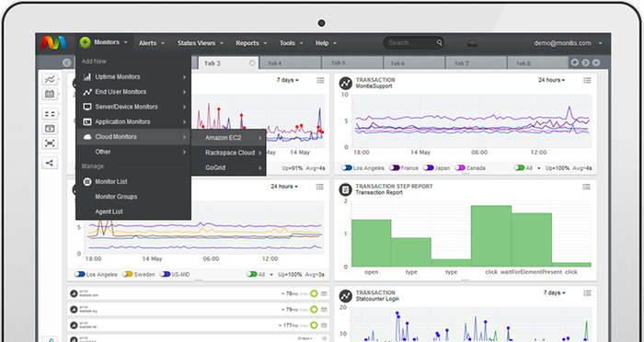The image size is (644, 342).
Task: Open the list menu icon of Transaction Step Report
Action: [x=587, y=187]
